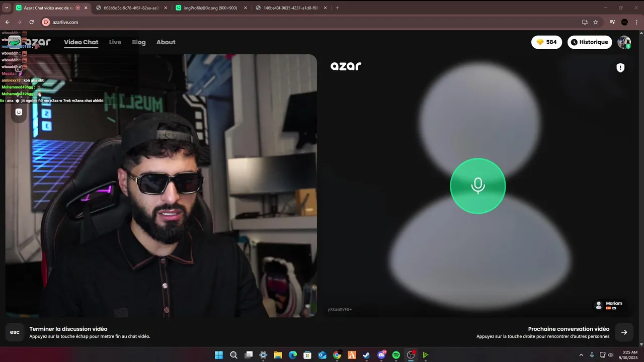This screenshot has width=644, height=362.
Task: Open the volume tray icon
Action: (611, 355)
